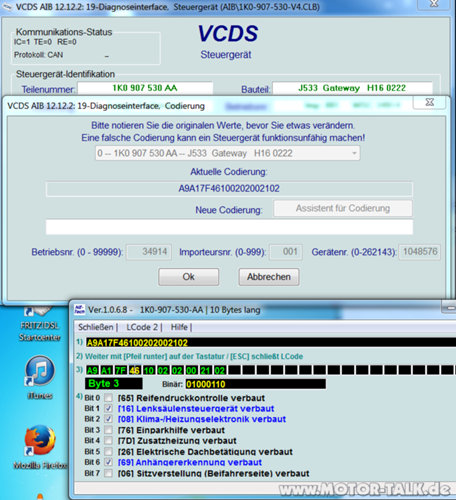Click the VCDS title bar icon
Image resolution: width=456 pixels, height=500 pixels.
[7, 7]
